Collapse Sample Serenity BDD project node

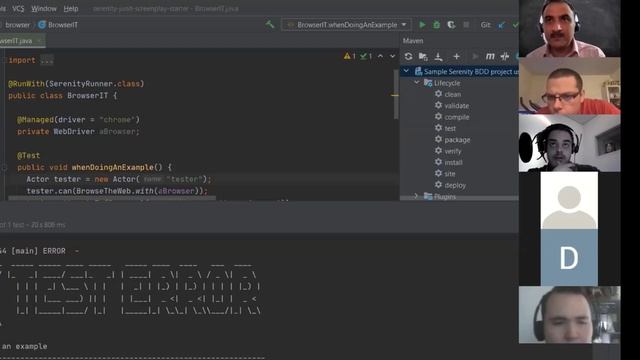click(406, 71)
